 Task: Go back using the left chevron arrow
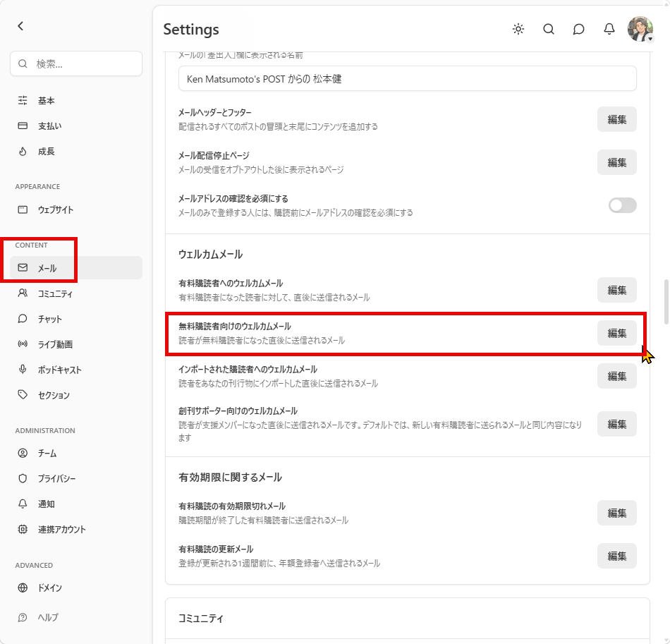20,26
